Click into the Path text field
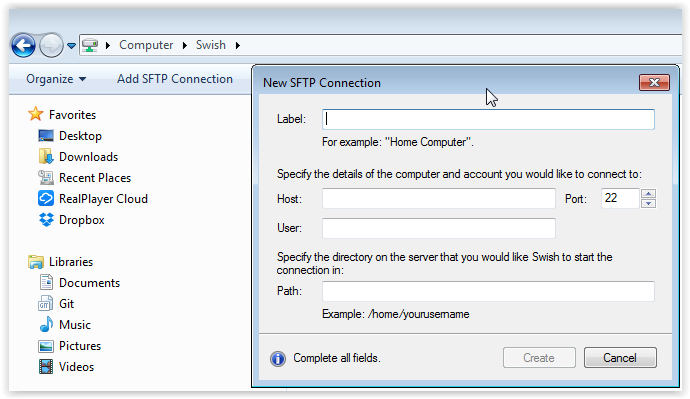Image resolution: width=690 pixels, height=399 pixels. click(488, 291)
